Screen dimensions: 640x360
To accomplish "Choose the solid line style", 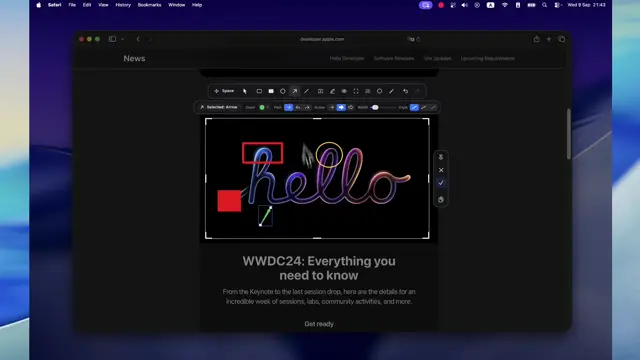I will [414, 107].
